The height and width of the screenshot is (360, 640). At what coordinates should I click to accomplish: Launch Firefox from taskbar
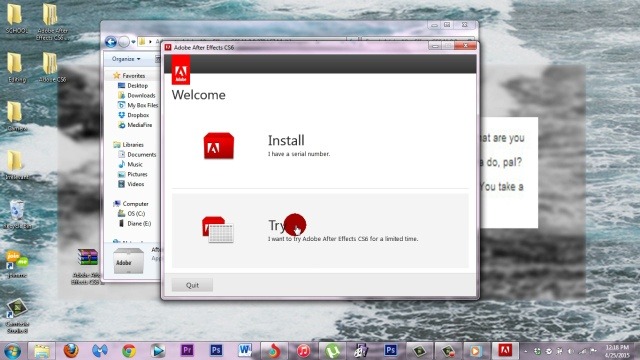tap(71, 351)
